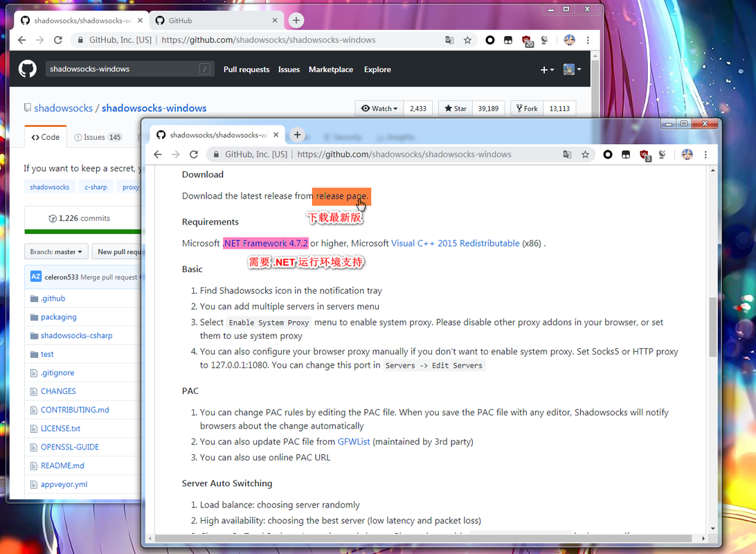This screenshot has width=756, height=554.
Task: Click the c-sharp topic tag
Action: pyautogui.click(x=96, y=187)
